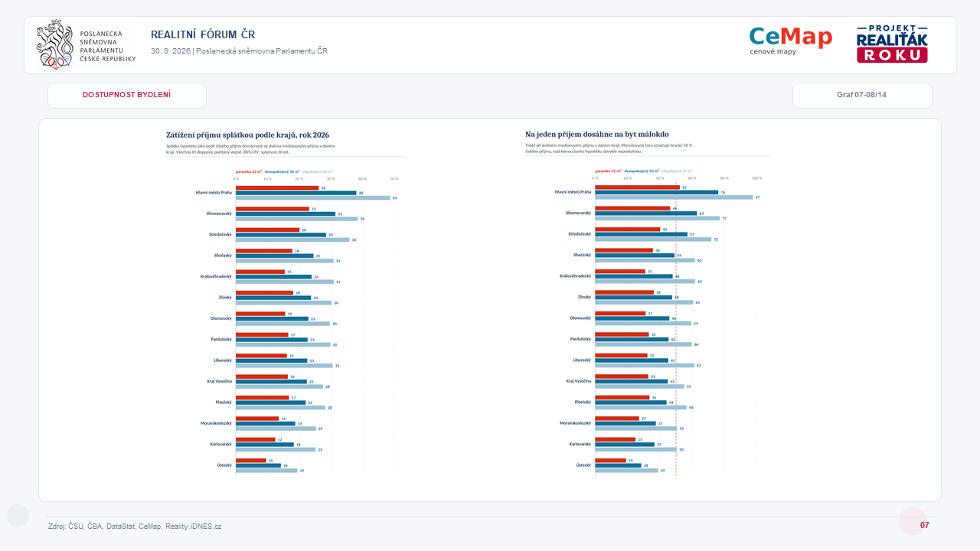The height and width of the screenshot is (551, 980).
Task: Click Pardubický label in Na jeden příjem chart
Action: point(580,338)
